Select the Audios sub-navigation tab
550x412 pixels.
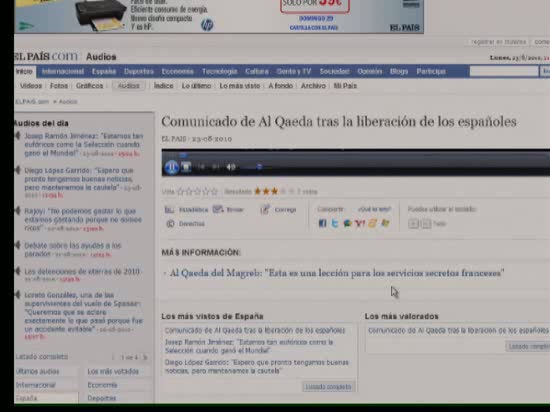pos(128,86)
